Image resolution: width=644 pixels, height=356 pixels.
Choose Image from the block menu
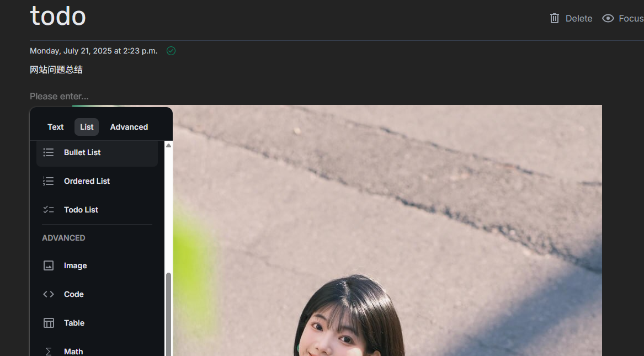point(97,265)
